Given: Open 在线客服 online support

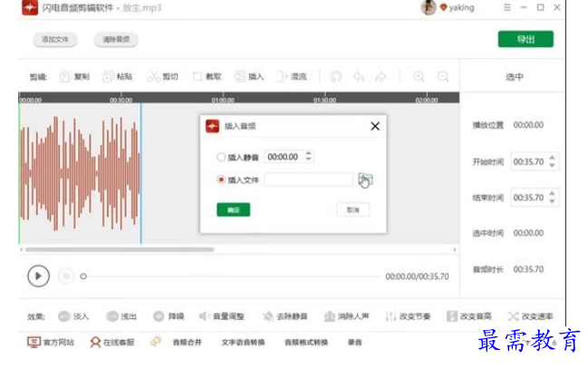Looking at the screenshot, I should click(x=112, y=342).
